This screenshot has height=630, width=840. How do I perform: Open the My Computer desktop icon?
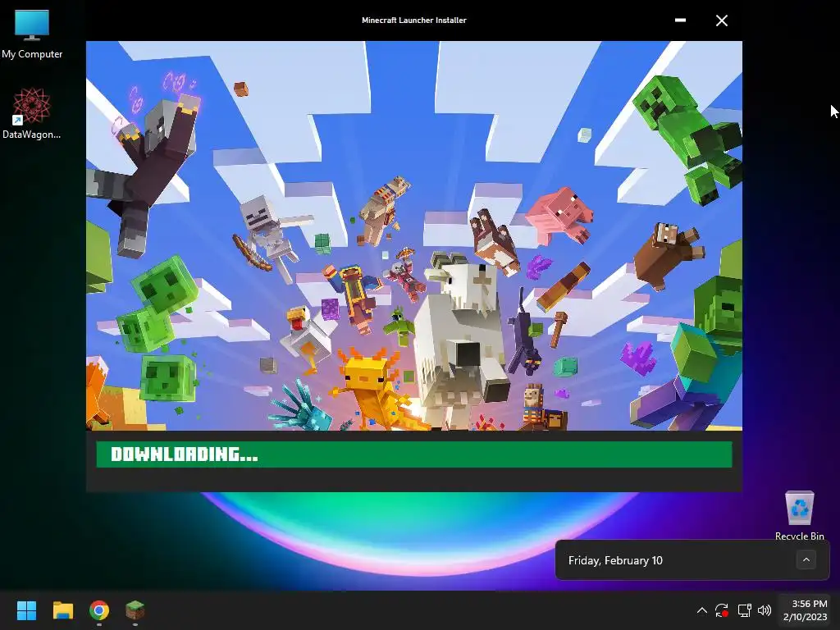tap(32, 34)
